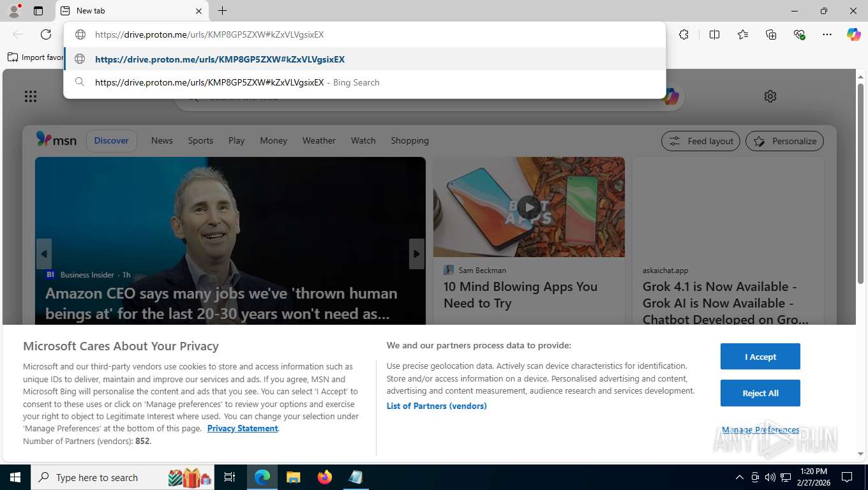The height and width of the screenshot is (490, 868).
Task: Open Manage Preferences link
Action: tap(760, 430)
